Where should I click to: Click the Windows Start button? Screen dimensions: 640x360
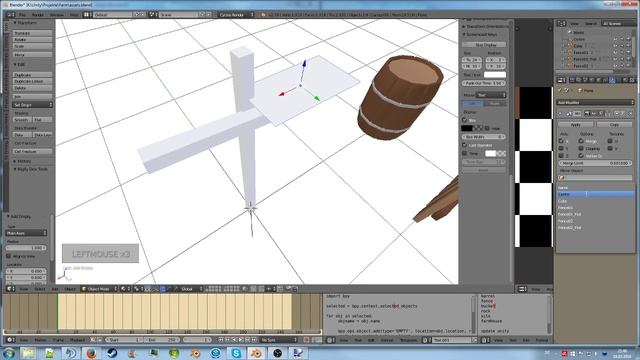point(9,353)
